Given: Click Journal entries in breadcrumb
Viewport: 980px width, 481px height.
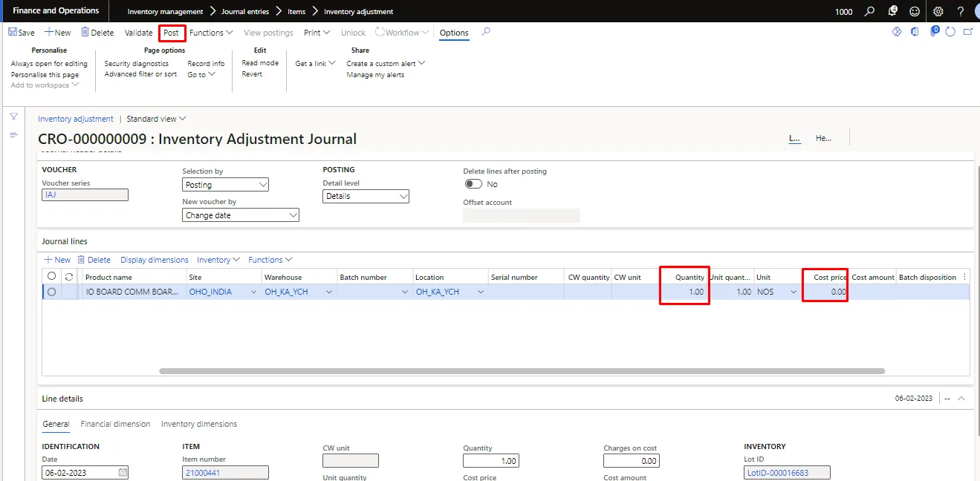Looking at the screenshot, I should (x=245, y=11).
